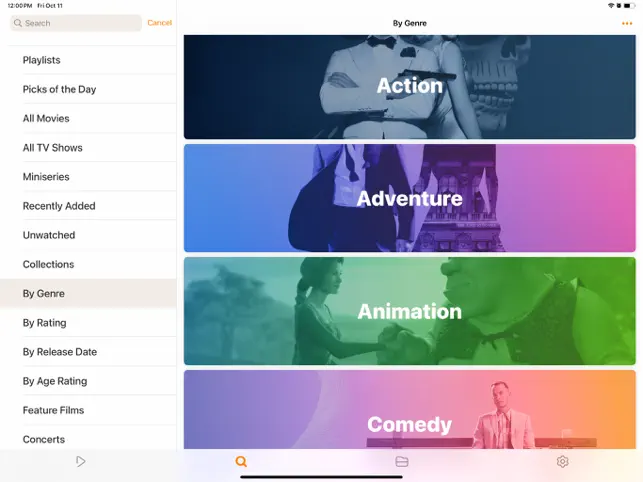The image size is (643, 482).
Task: Browse By Release Date
Action: tap(88, 352)
